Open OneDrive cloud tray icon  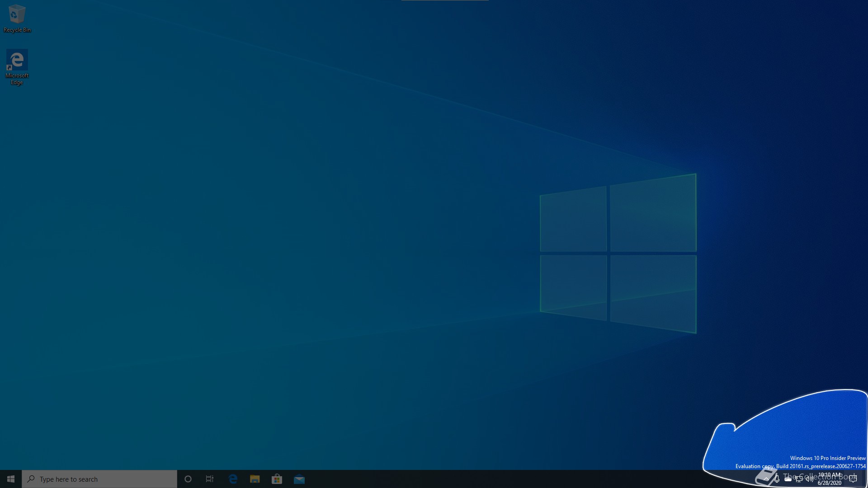788,479
